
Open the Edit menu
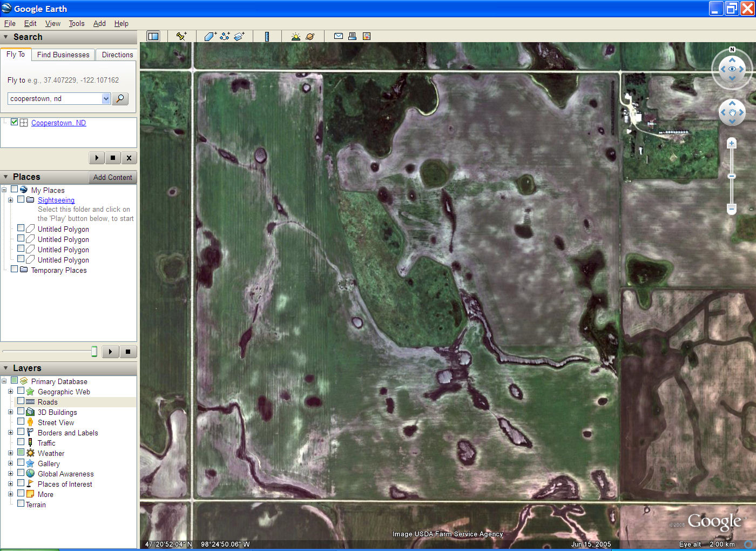30,23
